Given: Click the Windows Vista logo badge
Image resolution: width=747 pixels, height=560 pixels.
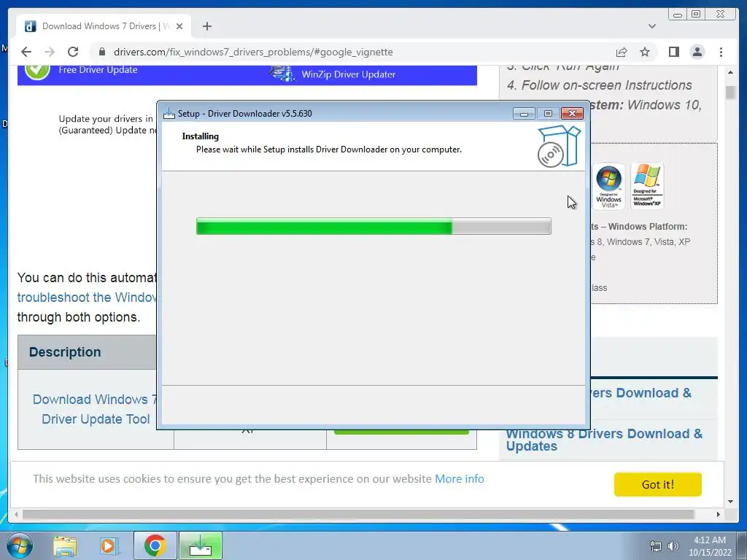Looking at the screenshot, I should coord(608,186).
